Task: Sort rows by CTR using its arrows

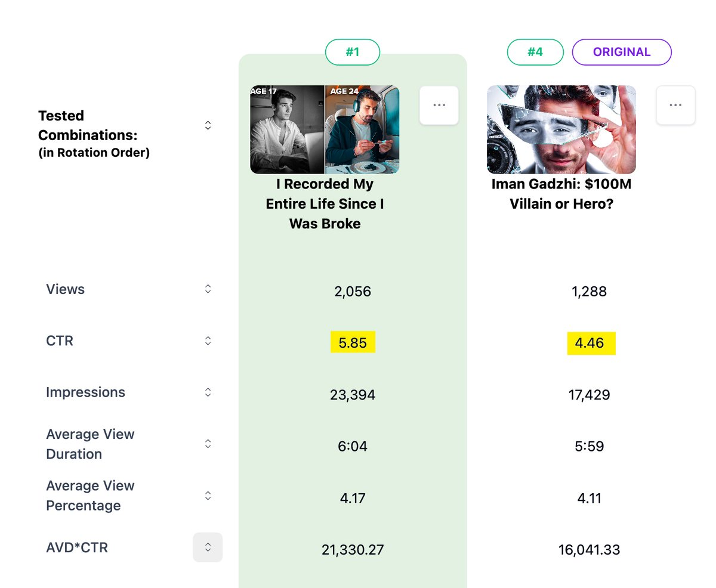Action: pyautogui.click(x=208, y=341)
